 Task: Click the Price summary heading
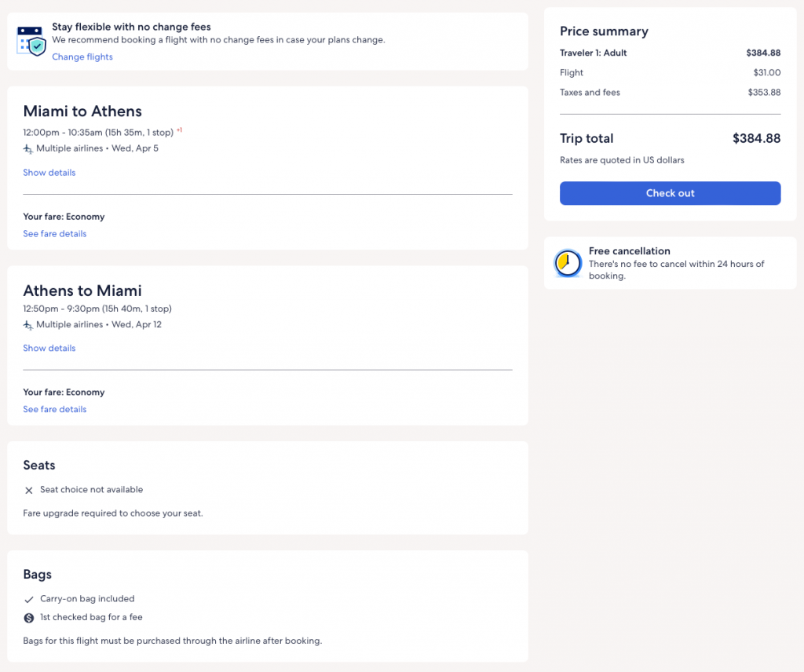[604, 31]
